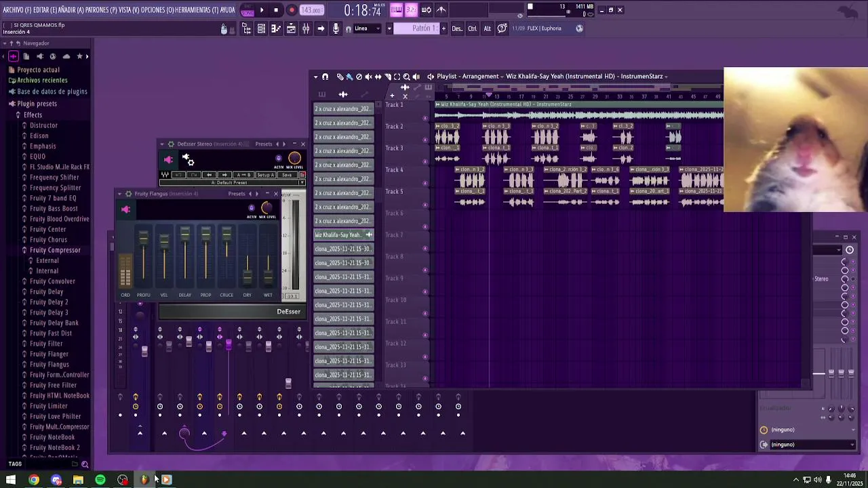Click the browser search magnifier icon
This screenshot has height=488, width=868.
[x=85, y=464]
